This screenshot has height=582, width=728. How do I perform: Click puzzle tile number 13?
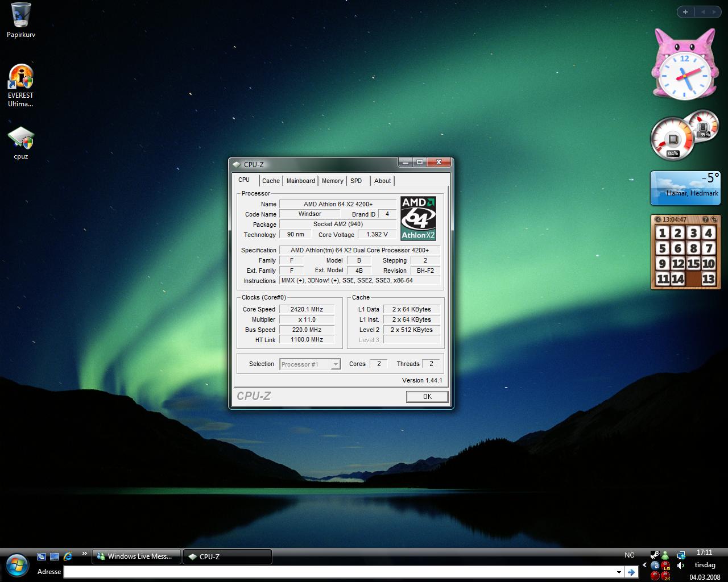click(708, 278)
